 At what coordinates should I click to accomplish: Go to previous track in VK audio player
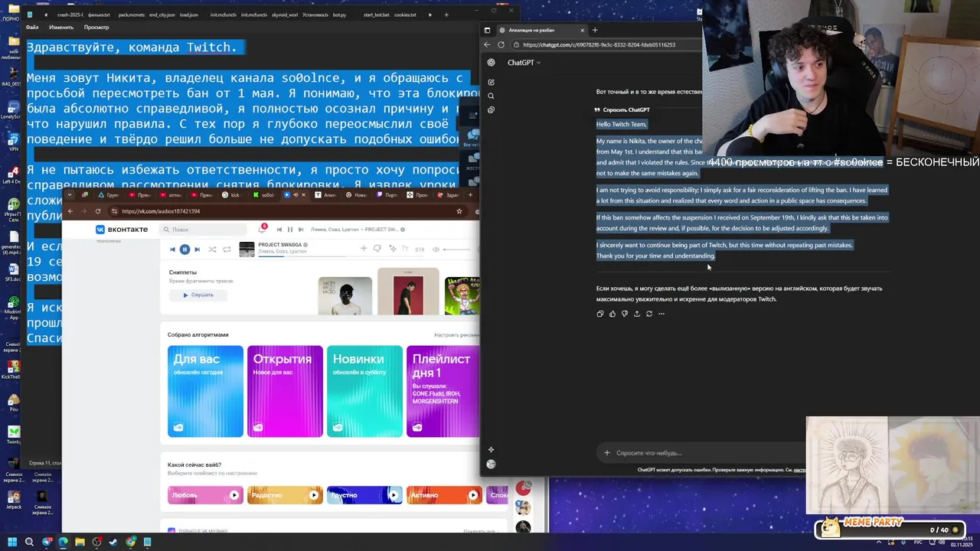point(172,249)
